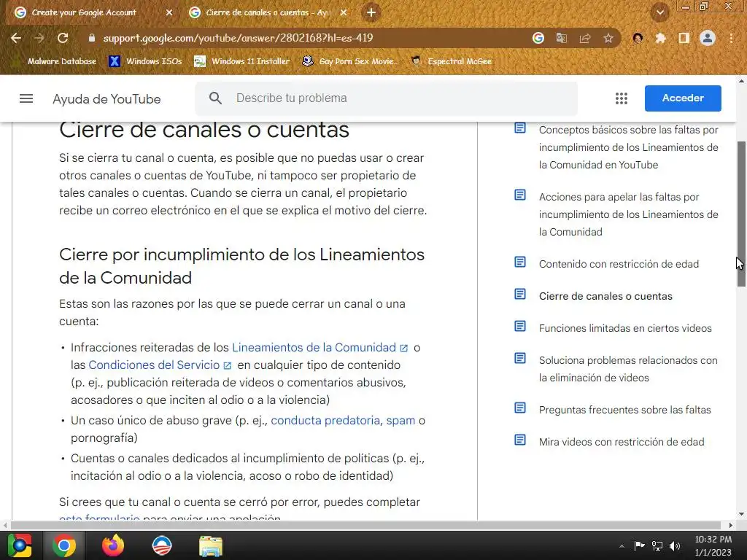Click the Ayuda de YouTube title
The height and width of the screenshot is (560, 747).
click(107, 99)
